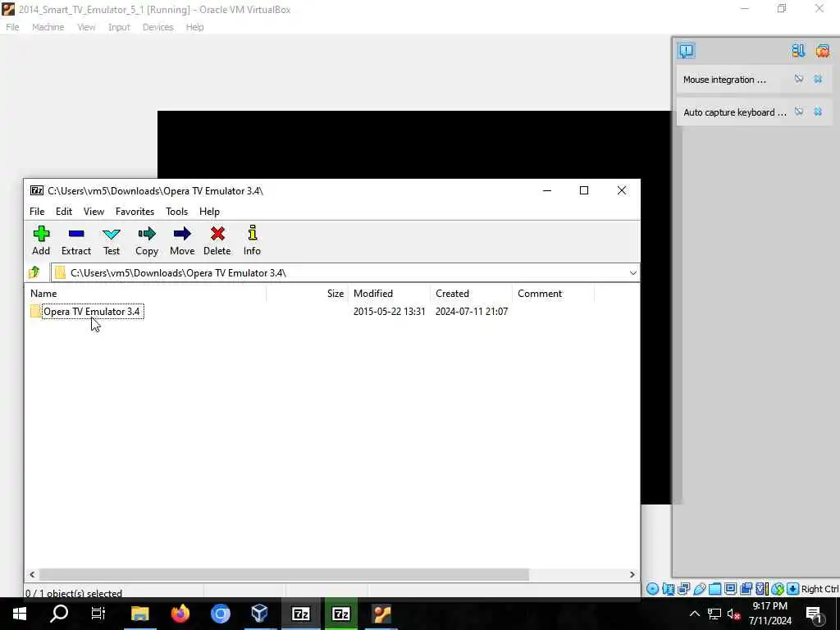840x630 pixels.
Task: Open VirtualBox Devices menu
Action: [x=158, y=27]
